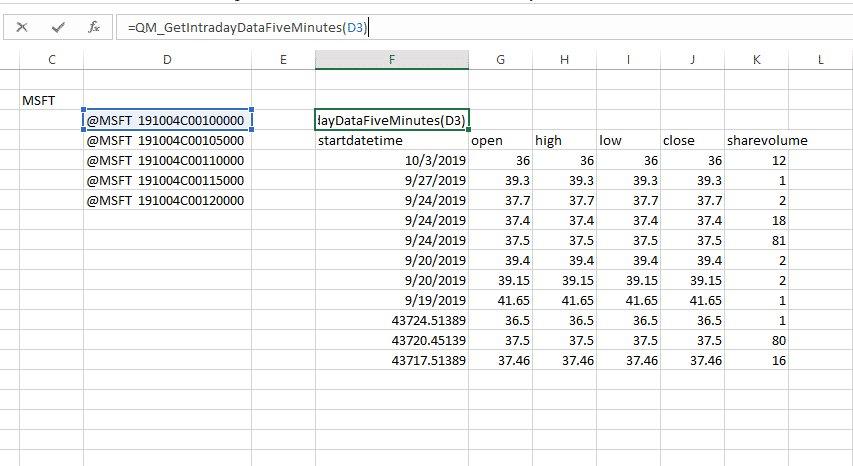This screenshot has width=853, height=466.
Task: Select column D header
Action: tap(166, 60)
